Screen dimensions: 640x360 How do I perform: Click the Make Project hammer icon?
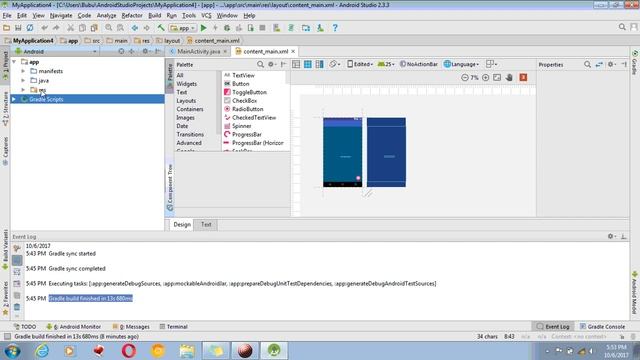click(161, 28)
